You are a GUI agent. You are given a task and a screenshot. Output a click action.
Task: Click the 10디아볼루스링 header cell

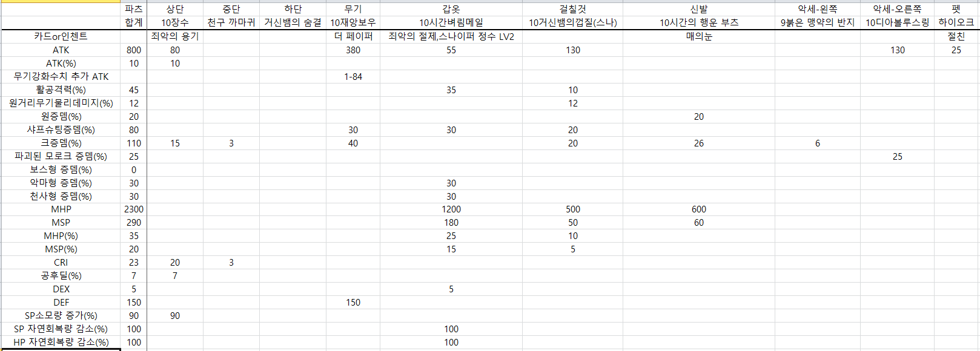click(x=896, y=23)
